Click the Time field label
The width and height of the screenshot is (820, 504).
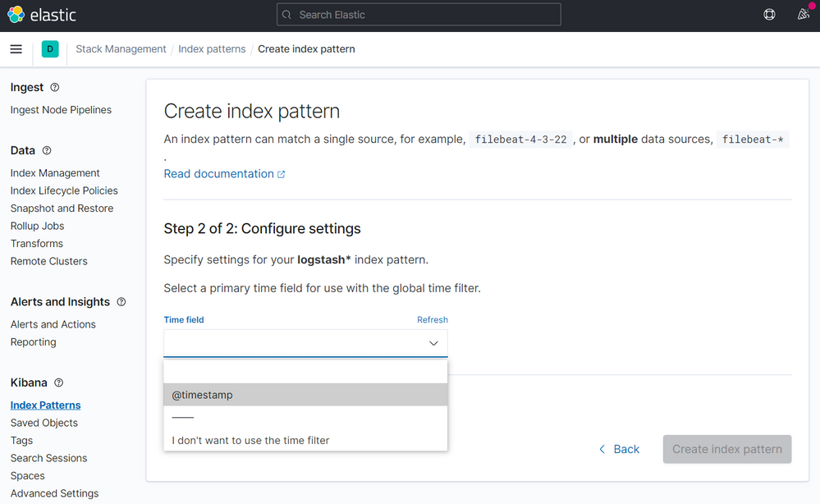[x=184, y=319]
